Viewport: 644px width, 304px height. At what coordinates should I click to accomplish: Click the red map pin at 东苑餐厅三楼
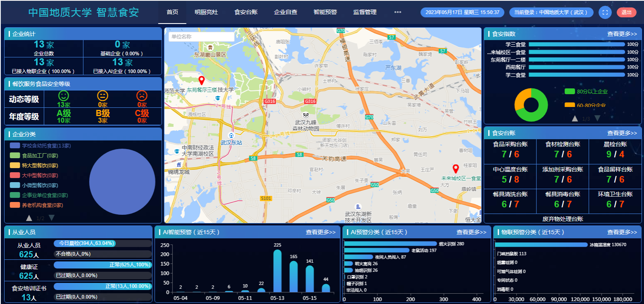(202, 81)
